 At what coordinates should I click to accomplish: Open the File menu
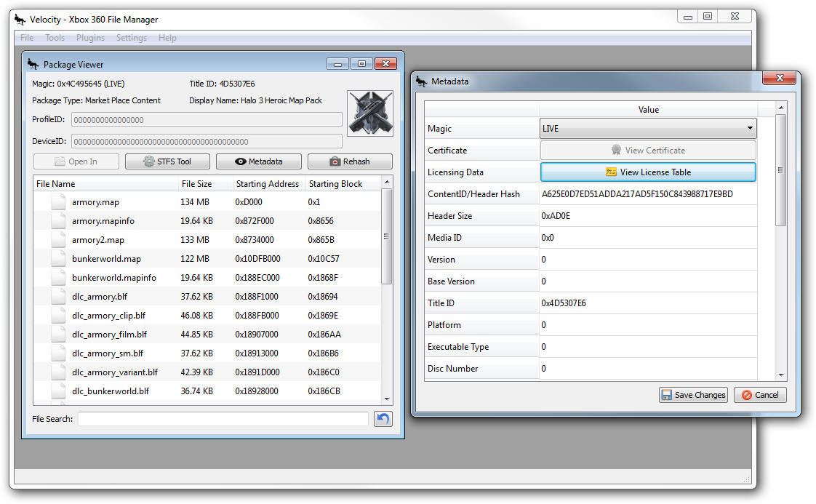27,38
